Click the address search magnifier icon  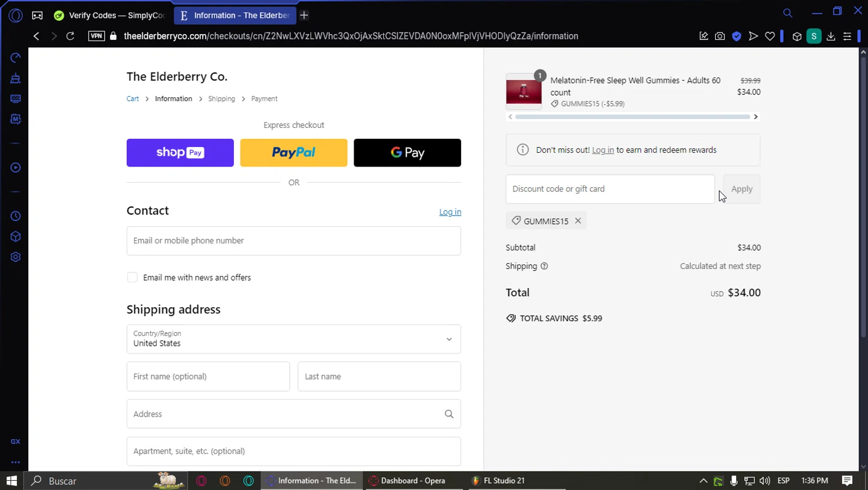[449, 414]
